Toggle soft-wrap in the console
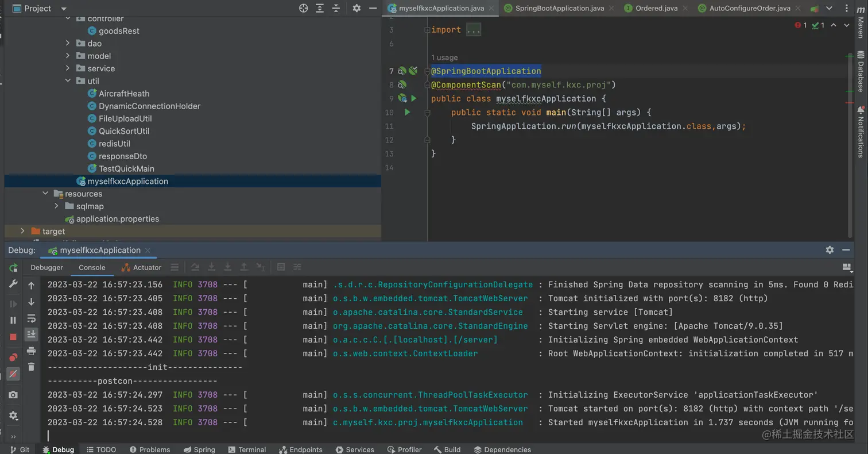This screenshot has width=868, height=454. point(32,318)
